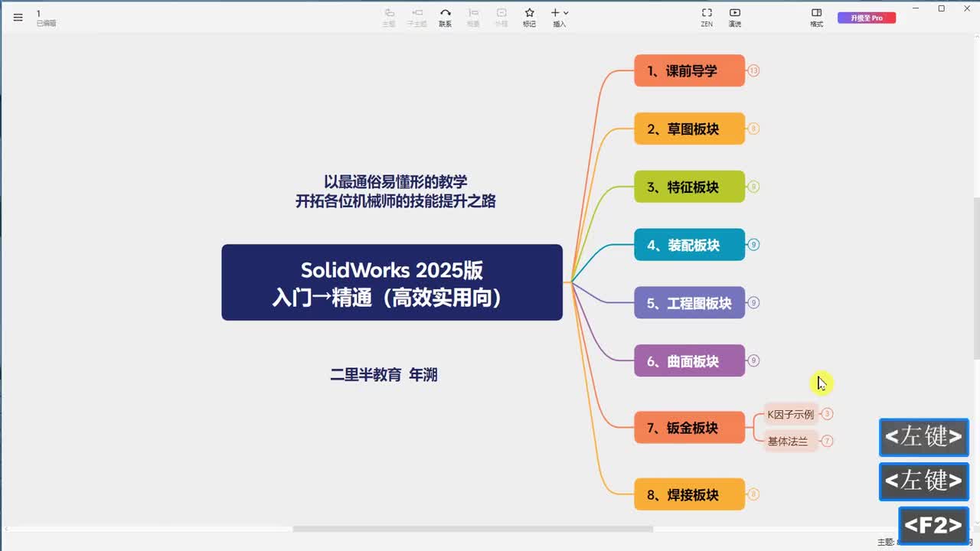Select the 2、草图板块 topic
This screenshot has width=980, height=551.
coord(689,129)
